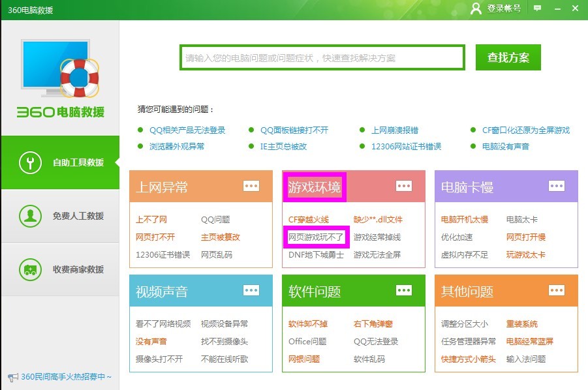Image resolution: width=588 pixels, height=390 pixels.
Task: Click 电脑开机太慢 fix
Action: 465,220
